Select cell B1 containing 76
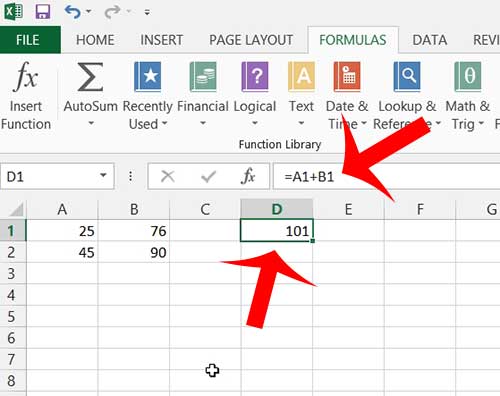The image size is (500, 396). (134, 231)
